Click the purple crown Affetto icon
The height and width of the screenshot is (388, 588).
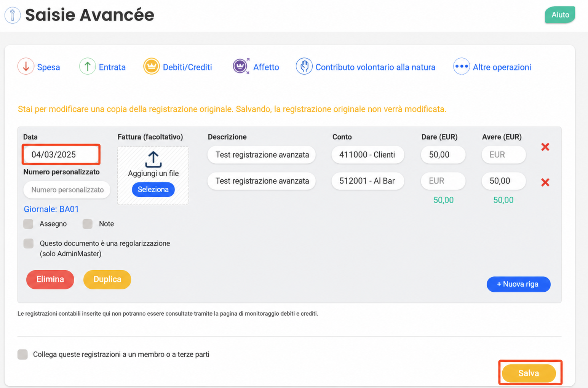[x=241, y=66]
